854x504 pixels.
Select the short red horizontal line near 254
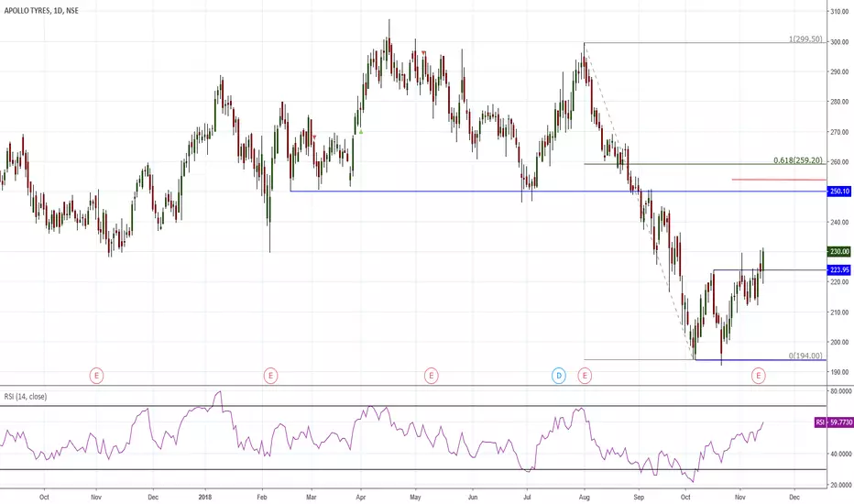tap(779, 180)
